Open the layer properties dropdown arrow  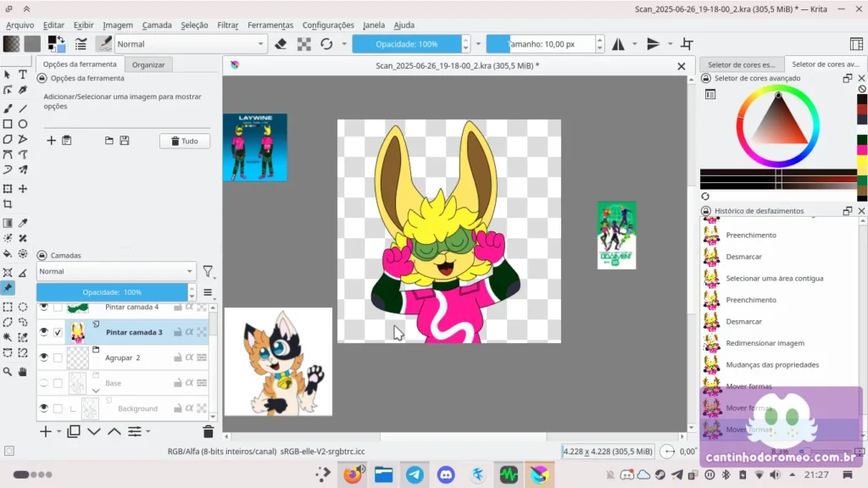click(x=147, y=431)
